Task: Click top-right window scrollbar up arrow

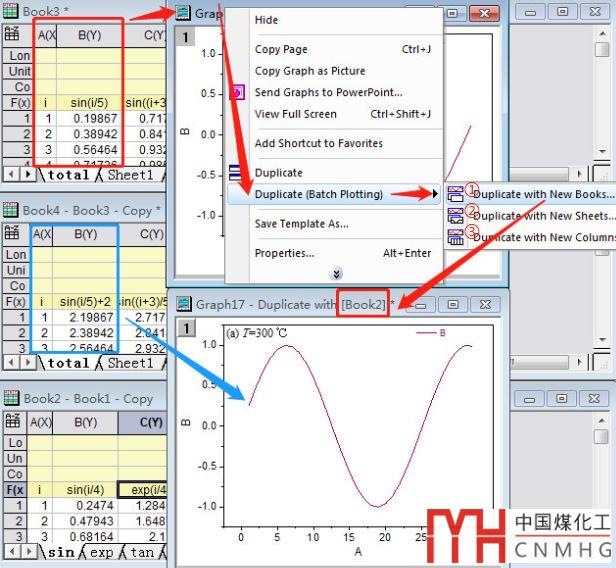Action: coord(602,34)
